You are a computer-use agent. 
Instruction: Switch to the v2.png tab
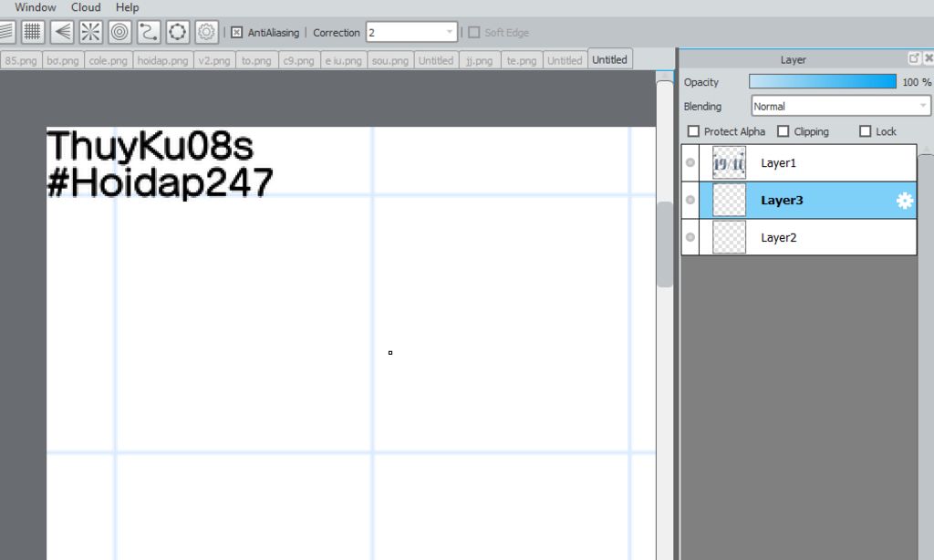(214, 61)
